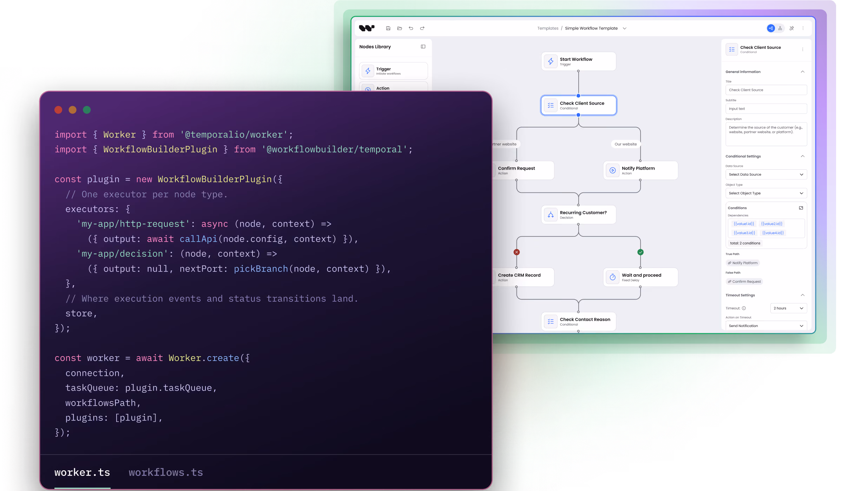Screen dimensions: 868x491
Task: Collapse the Conditional Settings section
Action: click(802, 156)
